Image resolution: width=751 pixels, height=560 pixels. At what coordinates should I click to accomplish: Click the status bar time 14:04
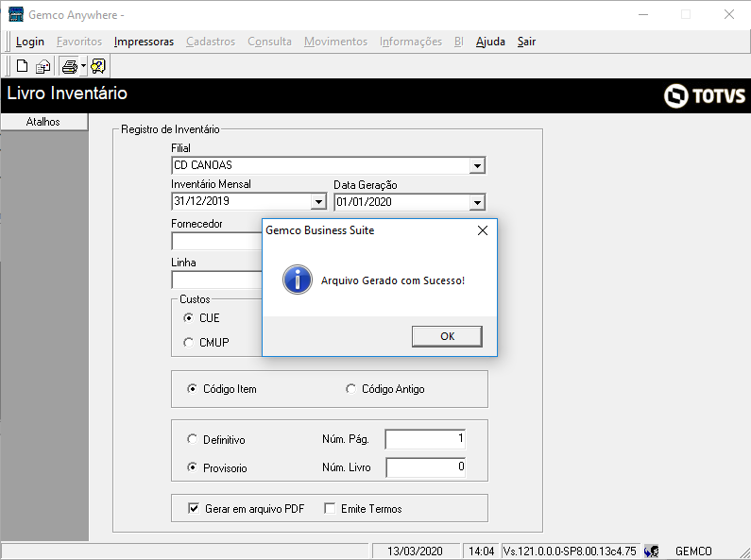pyautogui.click(x=482, y=552)
